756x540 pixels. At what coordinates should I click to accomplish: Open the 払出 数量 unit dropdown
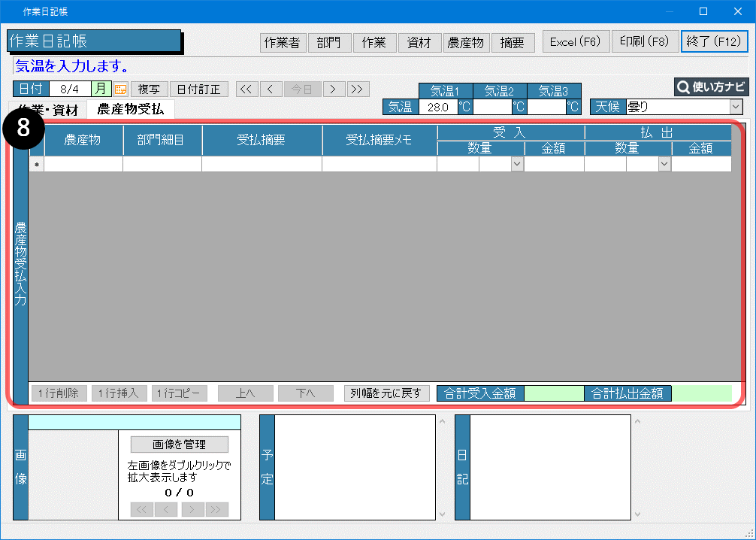(x=664, y=164)
